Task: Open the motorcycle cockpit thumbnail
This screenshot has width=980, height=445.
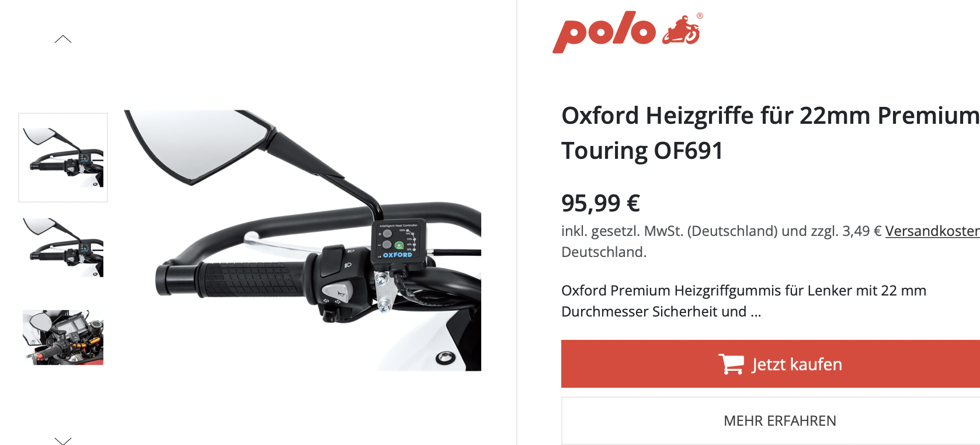Action: (x=63, y=338)
